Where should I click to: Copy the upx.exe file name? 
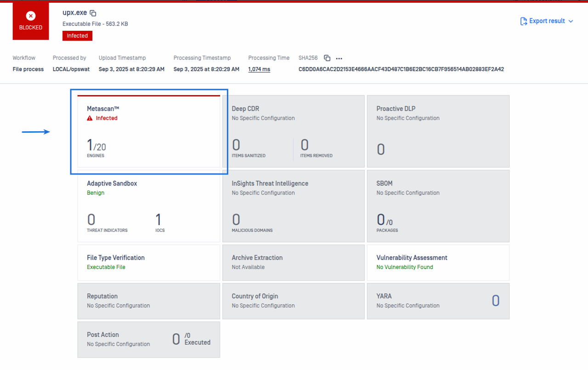[x=93, y=13]
